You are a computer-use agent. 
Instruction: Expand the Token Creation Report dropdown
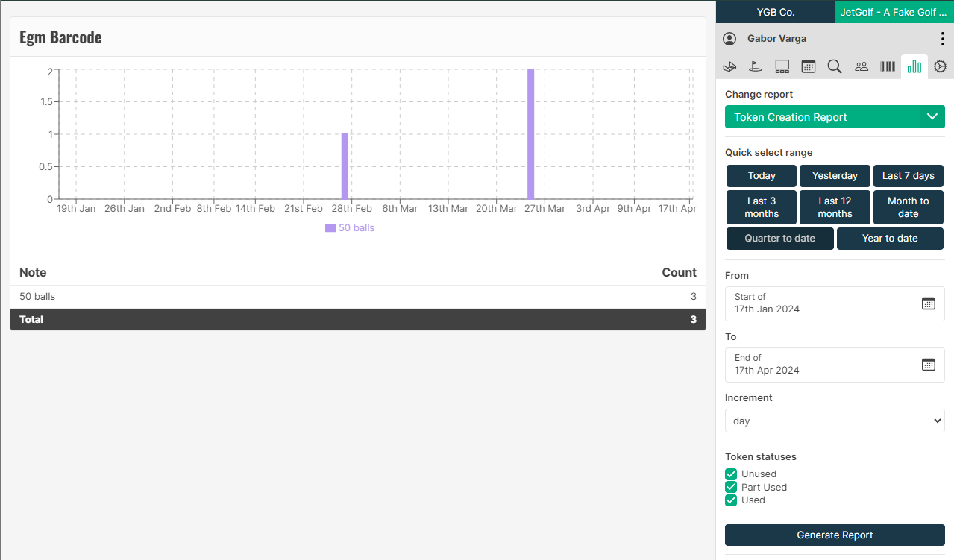click(x=835, y=117)
